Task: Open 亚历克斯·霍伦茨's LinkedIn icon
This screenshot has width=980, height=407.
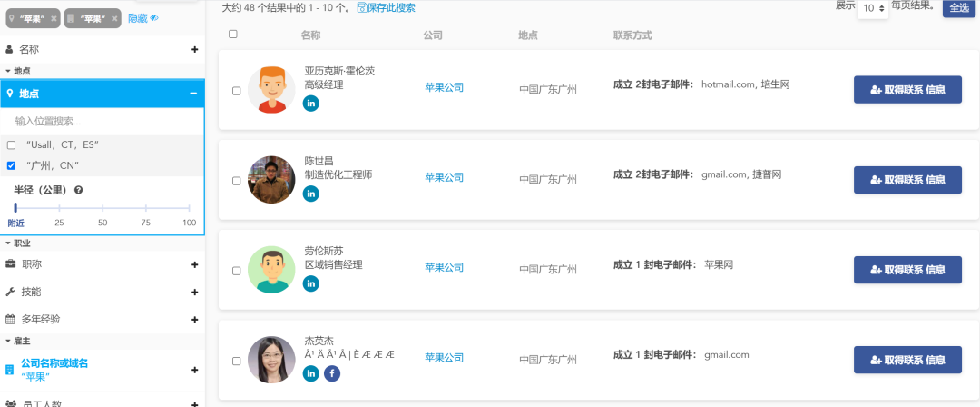Action: 311,103
